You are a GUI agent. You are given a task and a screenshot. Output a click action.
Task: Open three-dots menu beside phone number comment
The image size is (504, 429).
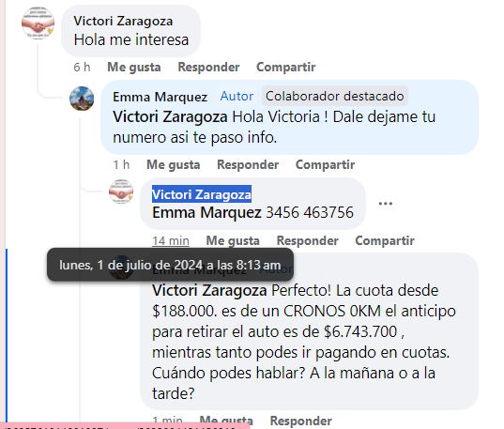point(386,204)
